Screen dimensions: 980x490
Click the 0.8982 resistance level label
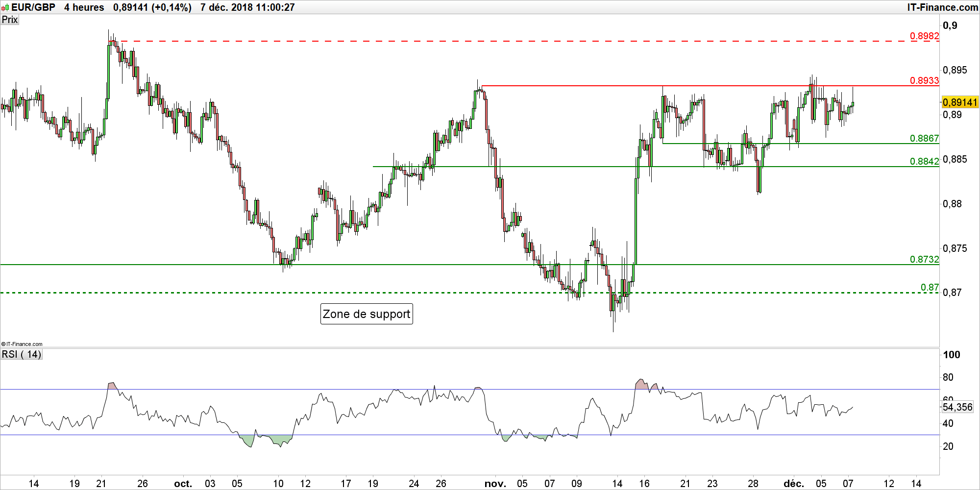[925, 36]
